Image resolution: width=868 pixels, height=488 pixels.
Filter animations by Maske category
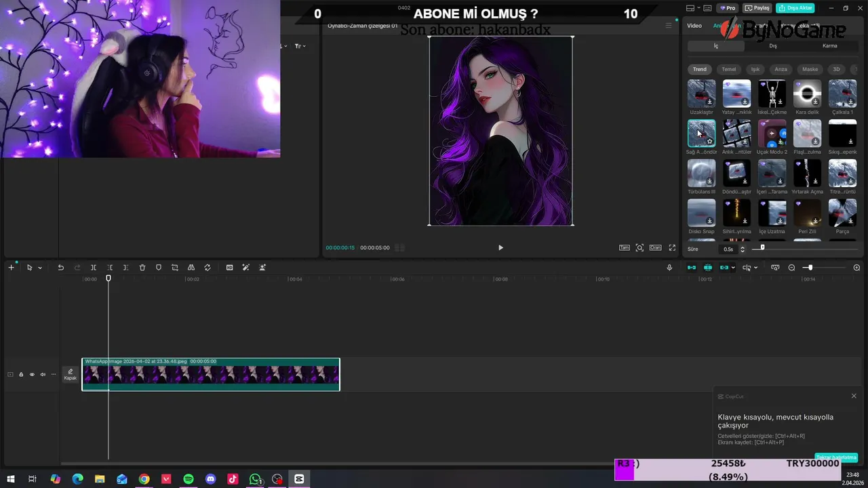click(810, 69)
